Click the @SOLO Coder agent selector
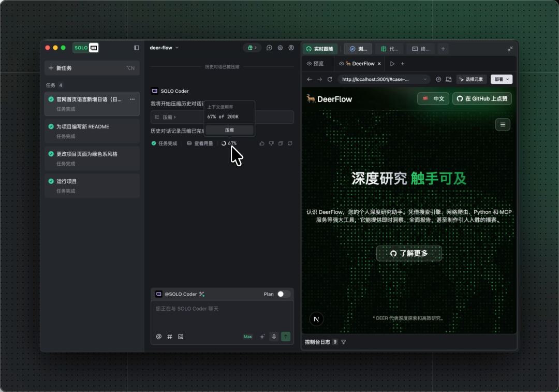This screenshot has height=392, width=559. [180, 294]
